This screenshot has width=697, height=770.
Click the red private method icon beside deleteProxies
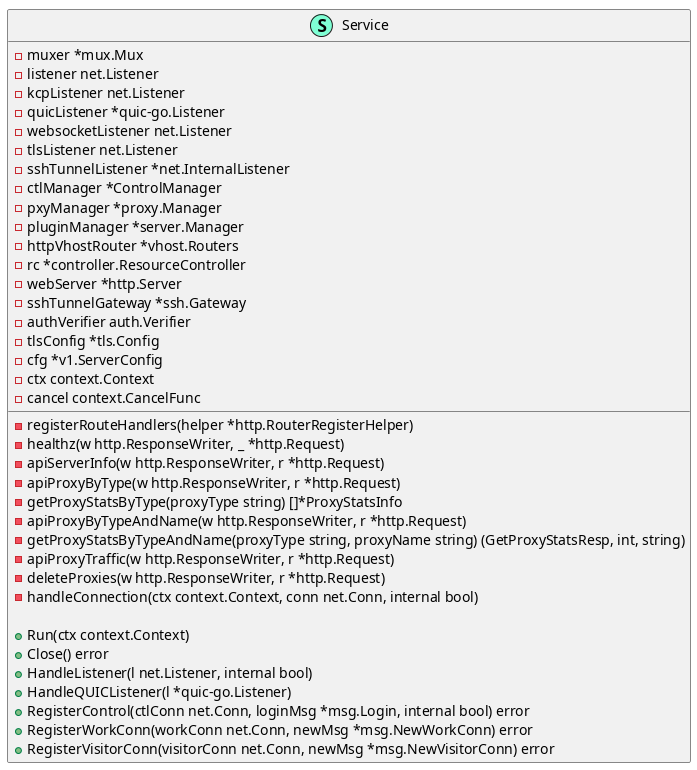pyautogui.click(x=18, y=579)
